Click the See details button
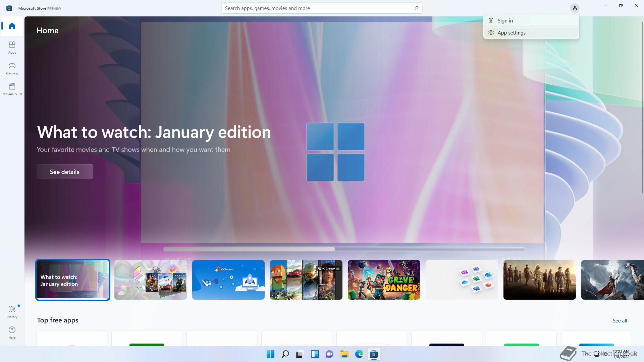The image size is (644, 362). tap(65, 172)
